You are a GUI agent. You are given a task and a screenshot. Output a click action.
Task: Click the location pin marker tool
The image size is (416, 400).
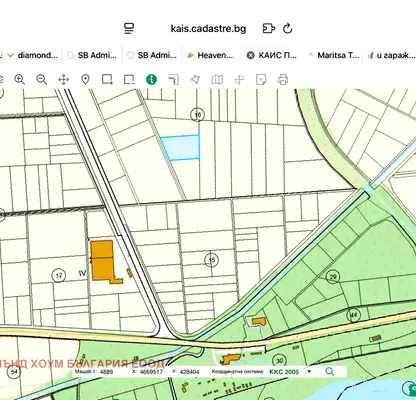pyautogui.click(x=86, y=80)
